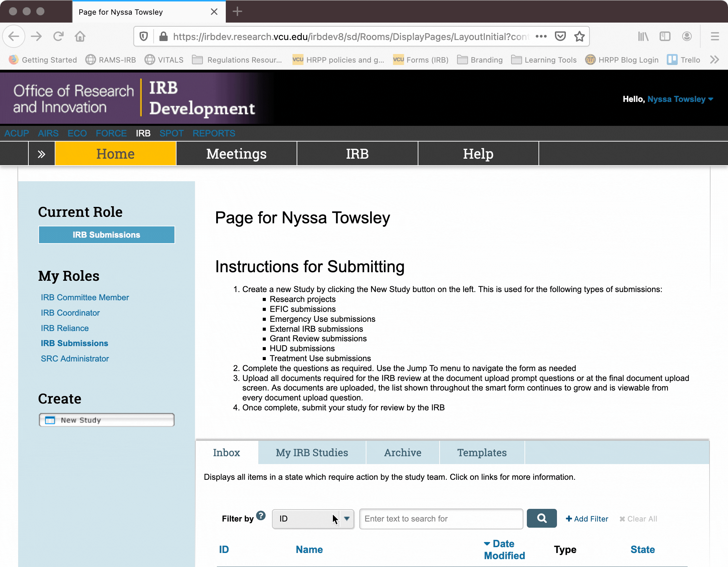Expand the collapsed navigation chevron
Viewport: 728px width, 567px height.
coord(41,154)
